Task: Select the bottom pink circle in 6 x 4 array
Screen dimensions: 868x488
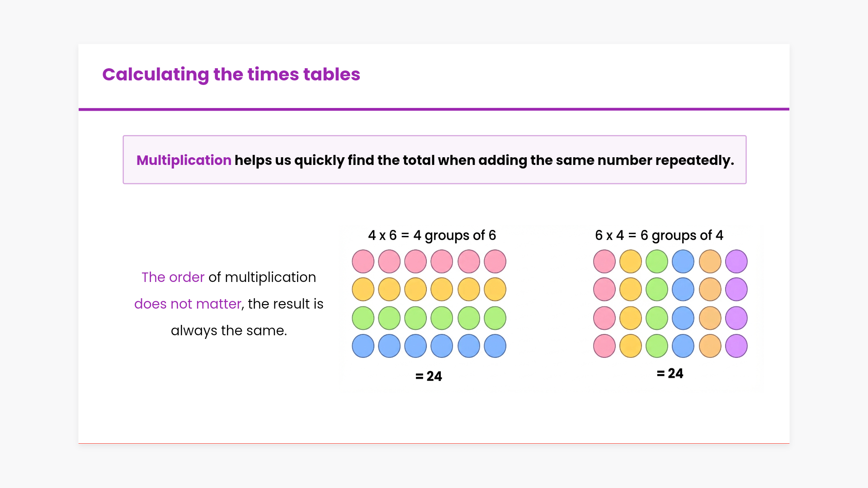Action: click(x=604, y=347)
